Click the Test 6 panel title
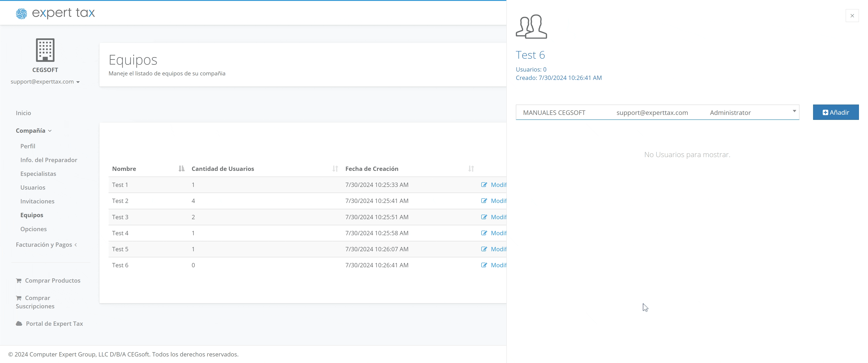Screen dimensions: 868x363 pyautogui.click(x=530, y=55)
